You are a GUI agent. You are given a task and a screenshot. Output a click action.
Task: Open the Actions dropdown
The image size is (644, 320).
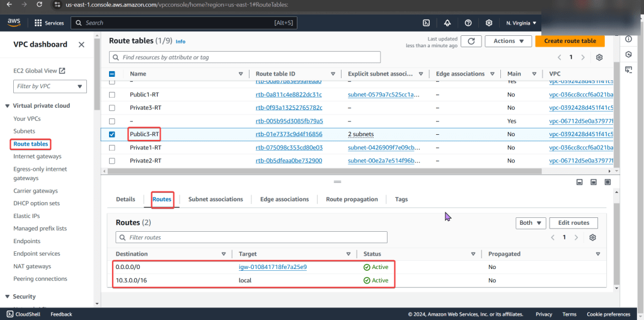pos(508,41)
